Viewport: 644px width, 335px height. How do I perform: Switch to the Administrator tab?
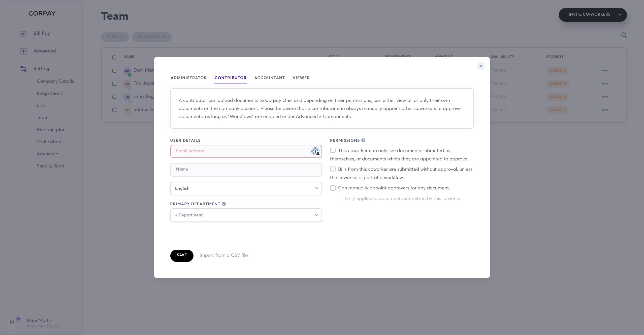click(188, 78)
